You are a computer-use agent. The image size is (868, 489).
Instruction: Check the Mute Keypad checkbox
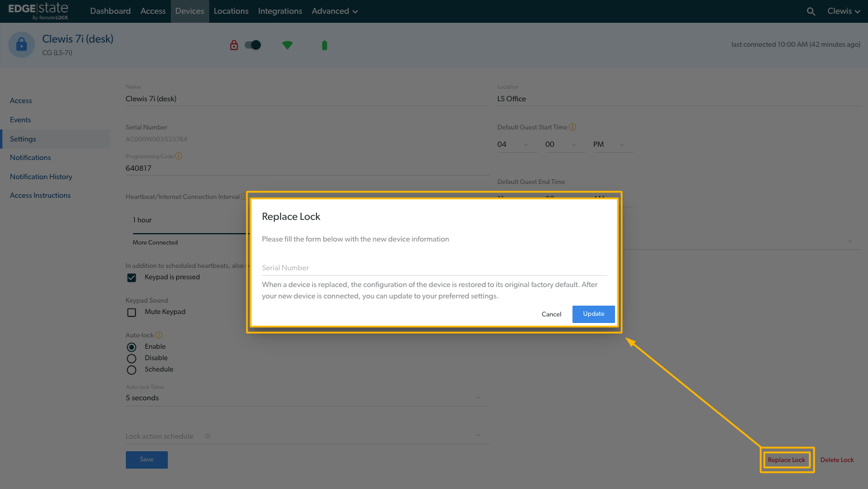132,312
